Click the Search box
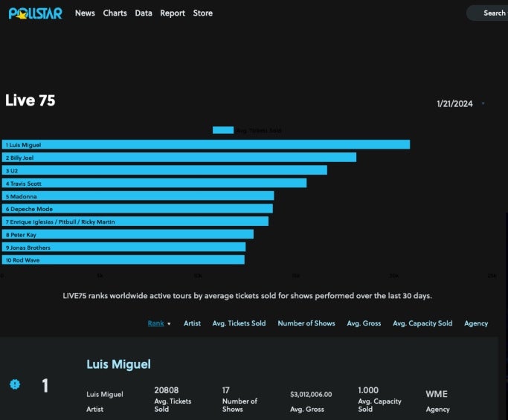Image resolution: width=508 pixels, height=420 pixels. [488, 13]
